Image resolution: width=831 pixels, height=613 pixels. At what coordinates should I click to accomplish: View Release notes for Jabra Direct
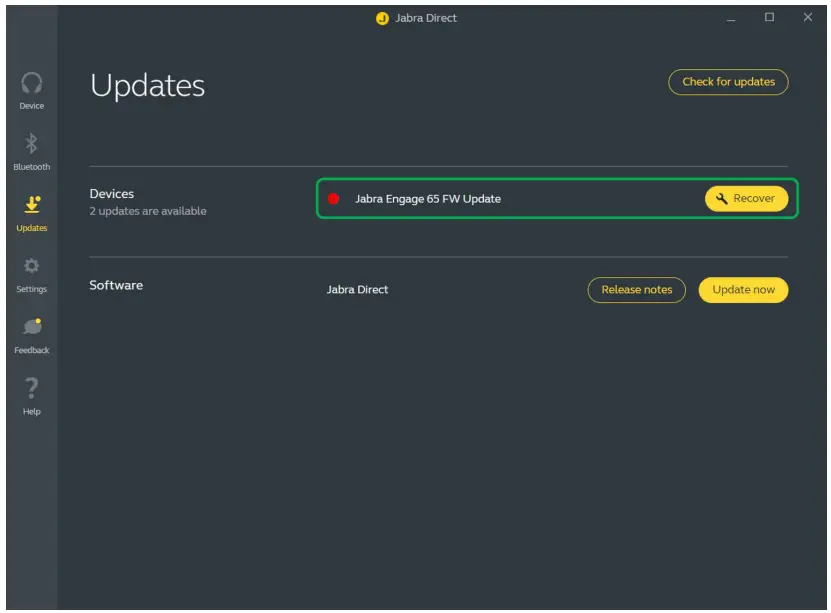pos(636,289)
